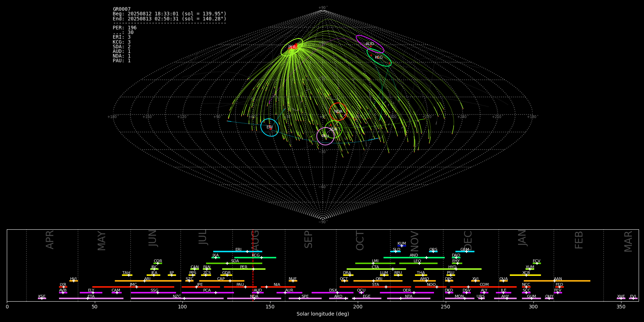The image size is (644, 322).
Task: Click the cyan ERI activity bar in timeline
Action: click(x=238, y=252)
